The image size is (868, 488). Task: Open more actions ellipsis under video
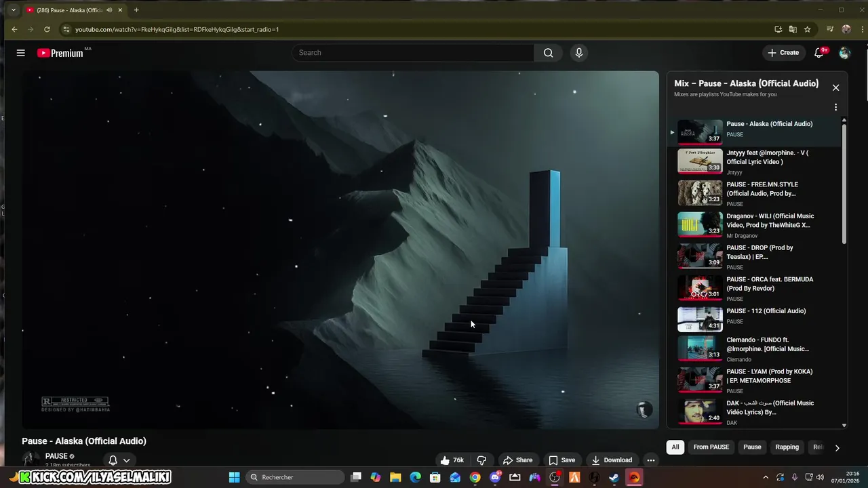point(651,460)
